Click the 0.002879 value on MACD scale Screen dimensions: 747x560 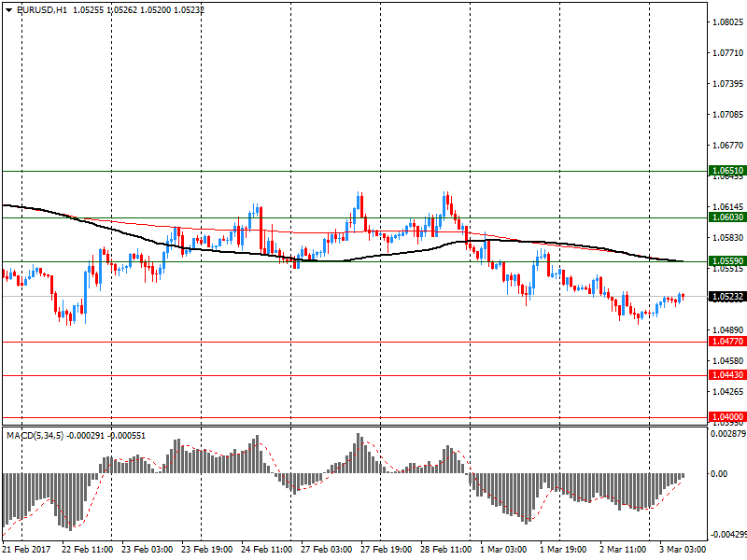[726, 435]
